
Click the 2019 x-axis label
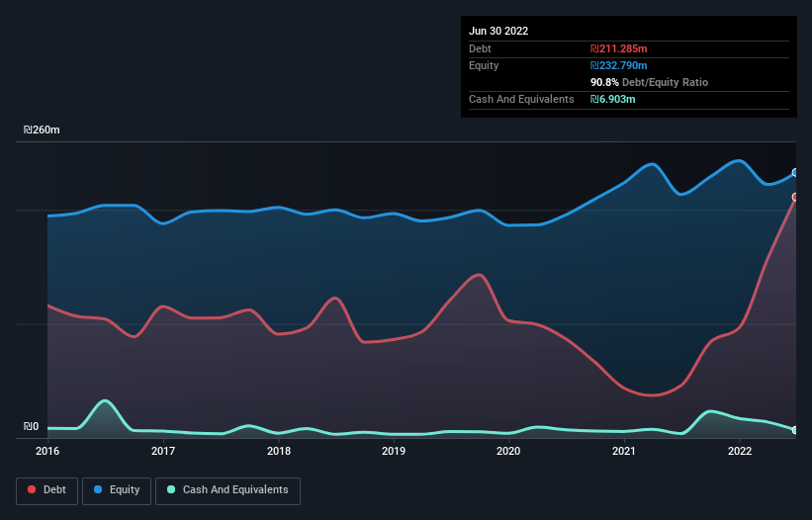pos(394,451)
